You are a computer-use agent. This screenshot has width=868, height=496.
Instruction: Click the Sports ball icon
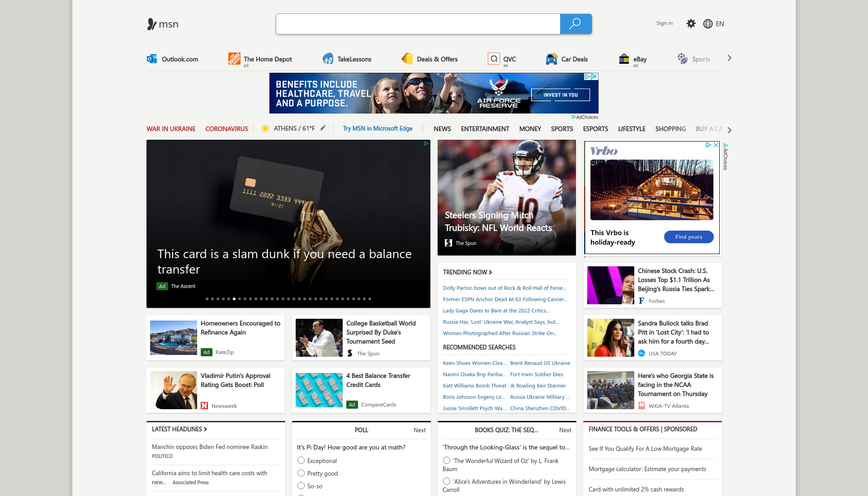click(x=682, y=59)
